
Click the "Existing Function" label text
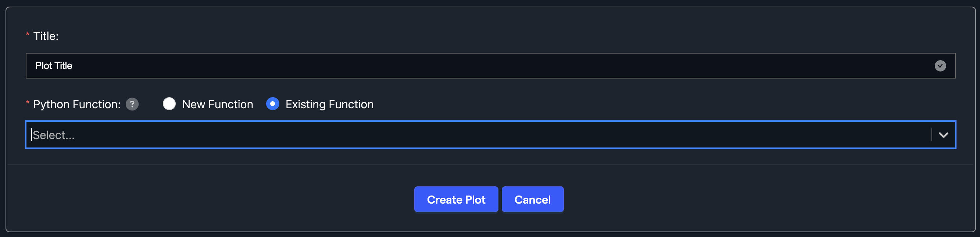329,105
